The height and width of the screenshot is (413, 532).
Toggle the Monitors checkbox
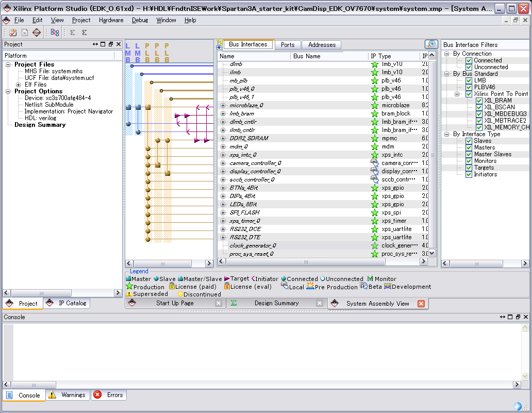coord(469,161)
